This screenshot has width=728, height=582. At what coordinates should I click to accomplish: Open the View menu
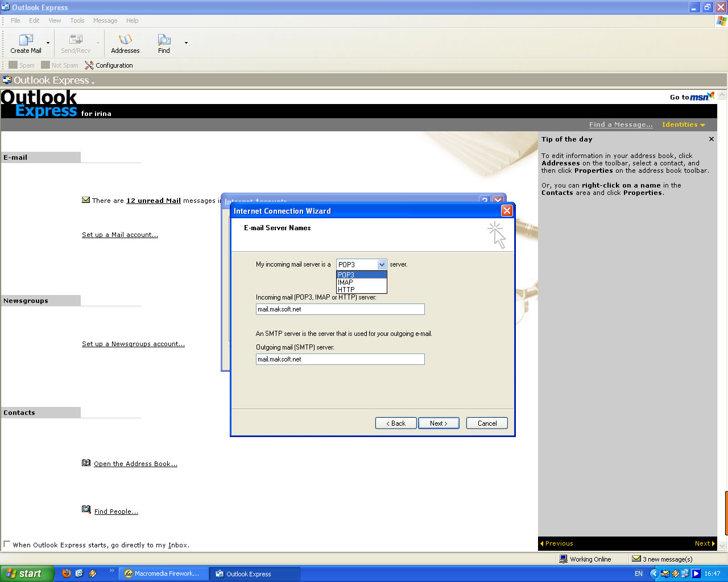click(x=55, y=20)
